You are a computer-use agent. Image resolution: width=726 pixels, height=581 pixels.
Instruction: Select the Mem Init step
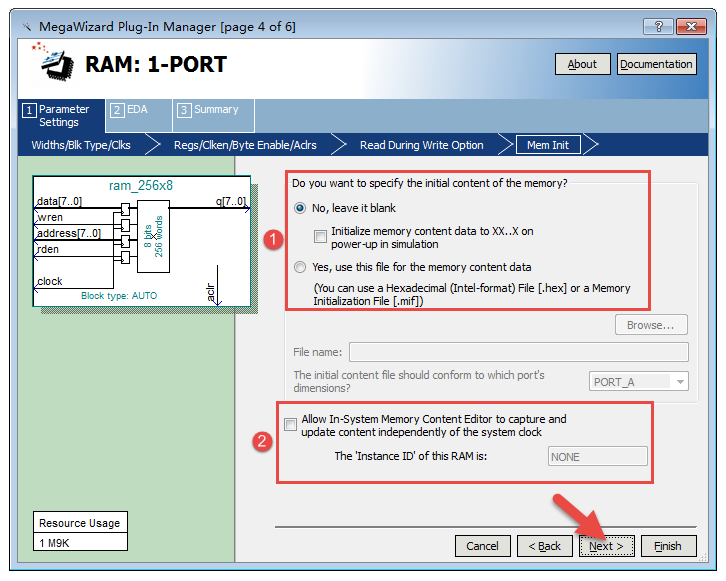pyautogui.click(x=548, y=145)
